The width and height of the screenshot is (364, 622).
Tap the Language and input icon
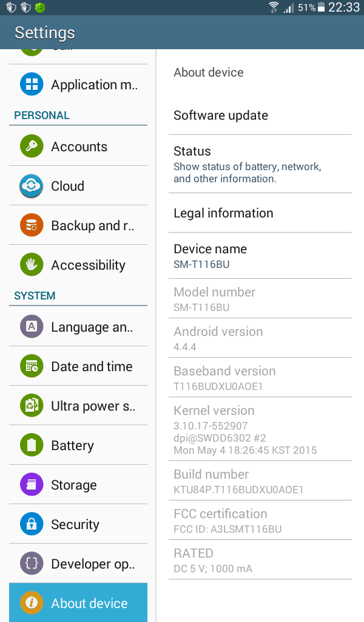coord(32,326)
